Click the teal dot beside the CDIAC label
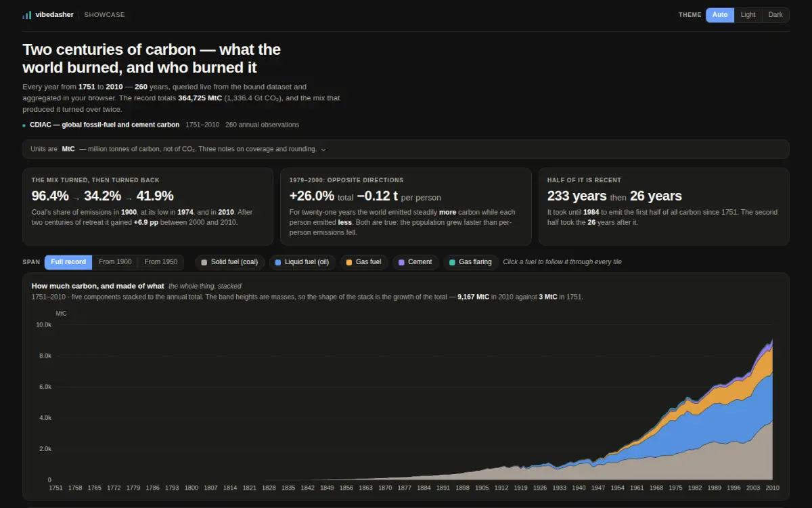This screenshot has height=508, width=812. tap(24, 125)
